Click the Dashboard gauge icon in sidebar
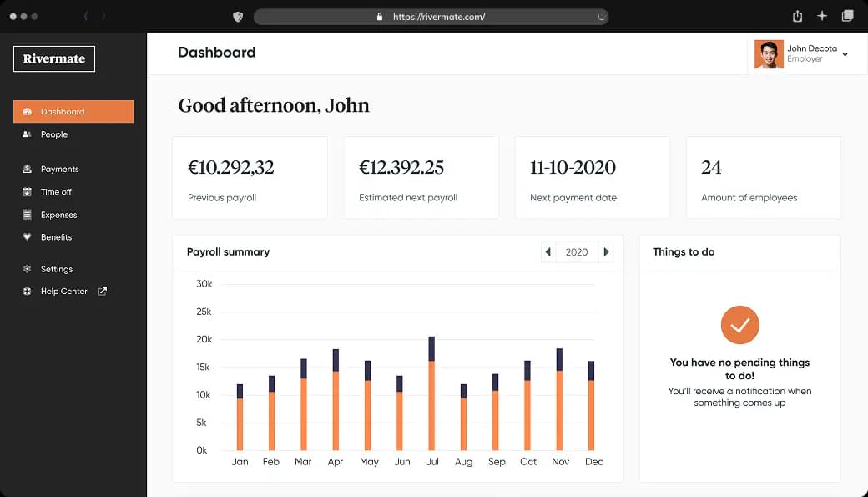 pos(28,112)
